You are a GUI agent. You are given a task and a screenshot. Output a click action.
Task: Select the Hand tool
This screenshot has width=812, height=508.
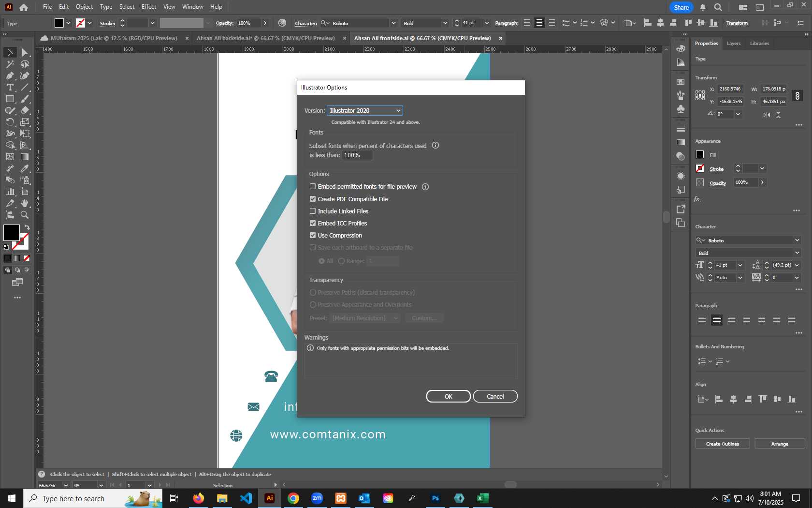tap(25, 203)
